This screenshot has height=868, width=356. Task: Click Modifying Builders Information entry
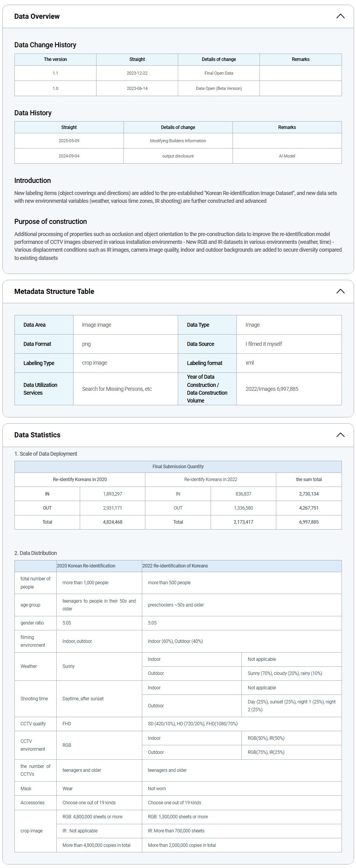[178, 141]
